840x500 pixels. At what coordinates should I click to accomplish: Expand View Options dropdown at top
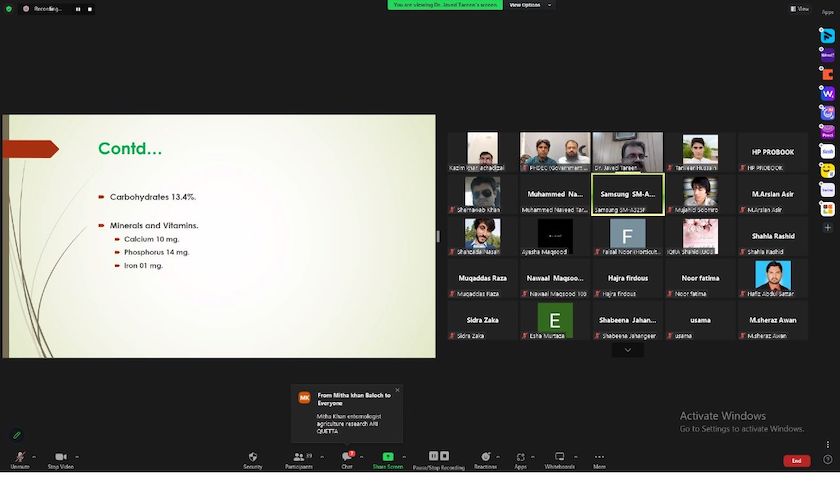pyautogui.click(x=525, y=5)
